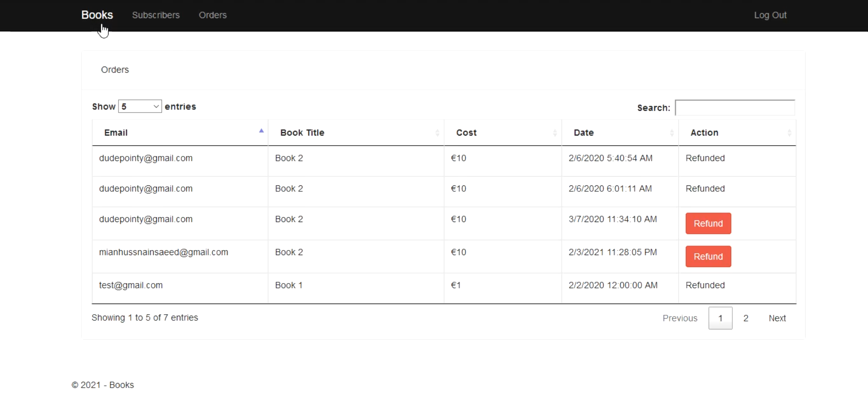Screen dimensions: 868x412
Task: Refund mianhussnainsaeed's Book 2 order
Action: pos(708,256)
